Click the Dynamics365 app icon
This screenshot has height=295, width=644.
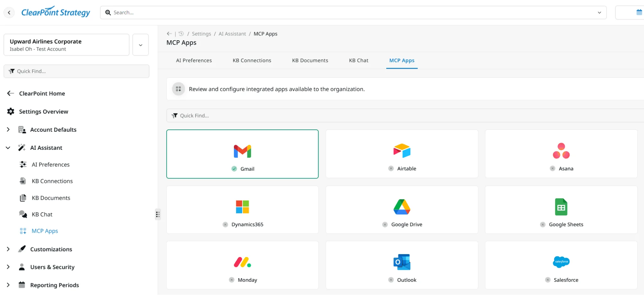pyautogui.click(x=242, y=206)
